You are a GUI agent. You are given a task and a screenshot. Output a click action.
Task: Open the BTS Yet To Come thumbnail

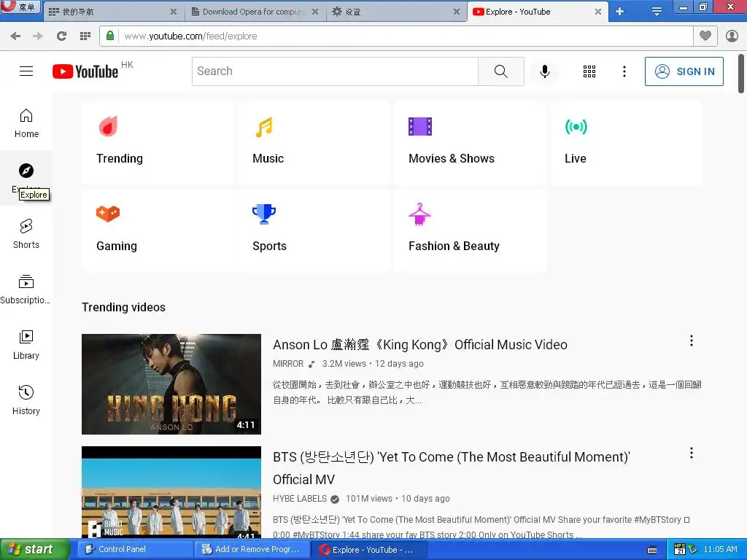point(171,492)
